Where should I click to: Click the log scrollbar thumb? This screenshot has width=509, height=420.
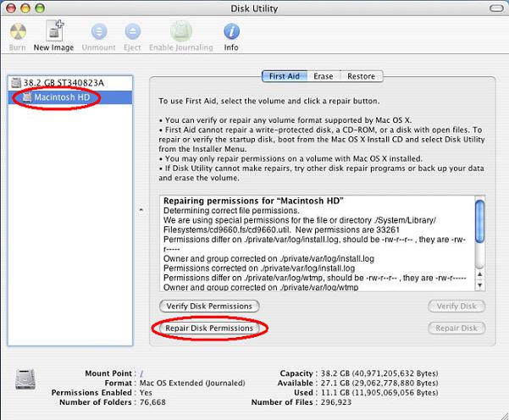coord(480,221)
